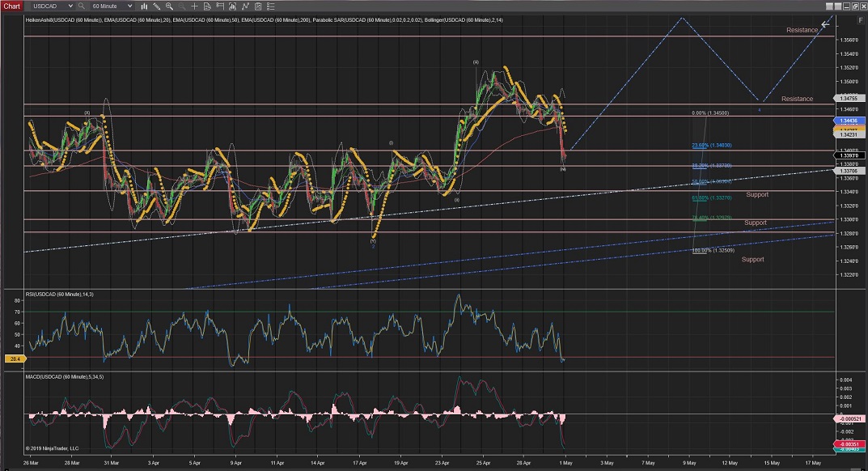Click the 1.33706 price marker

click(x=848, y=172)
